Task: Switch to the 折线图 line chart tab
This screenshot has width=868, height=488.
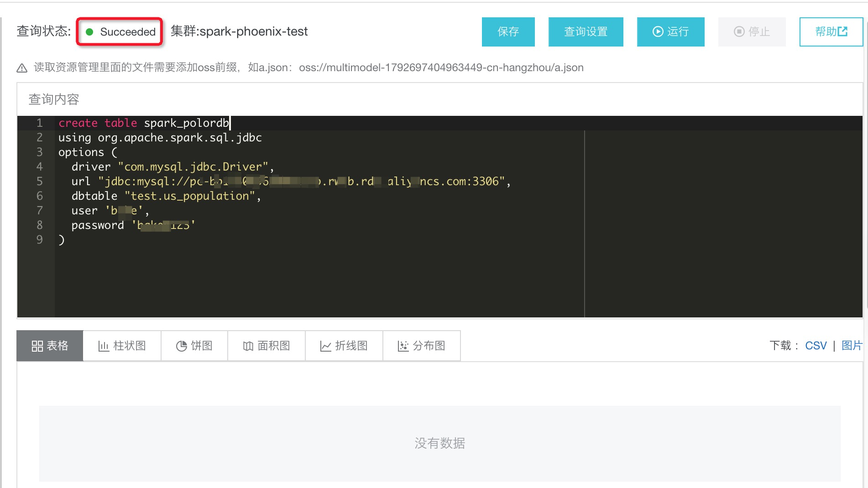Action: pos(344,346)
